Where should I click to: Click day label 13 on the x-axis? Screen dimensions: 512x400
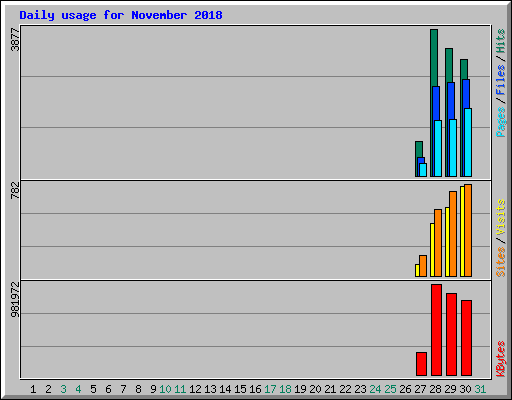[210, 389]
